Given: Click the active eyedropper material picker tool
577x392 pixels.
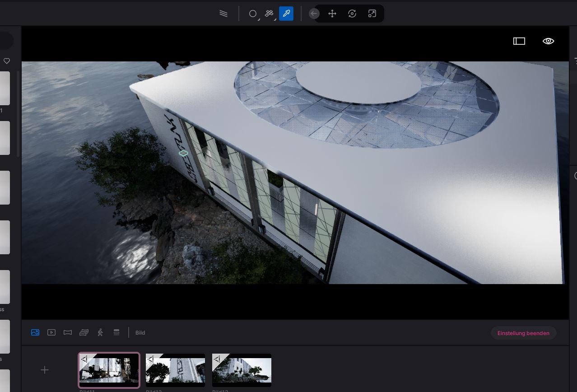Looking at the screenshot, I should (x=286, y=14).
